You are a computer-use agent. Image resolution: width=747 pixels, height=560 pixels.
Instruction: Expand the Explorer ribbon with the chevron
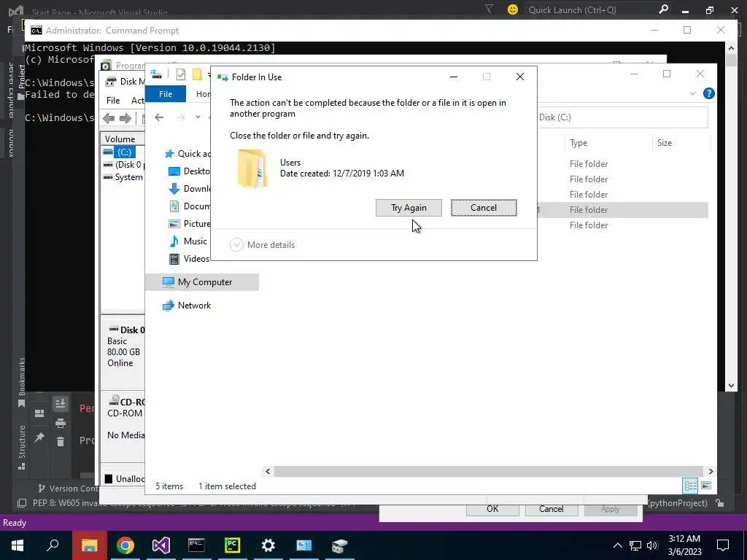693,93
